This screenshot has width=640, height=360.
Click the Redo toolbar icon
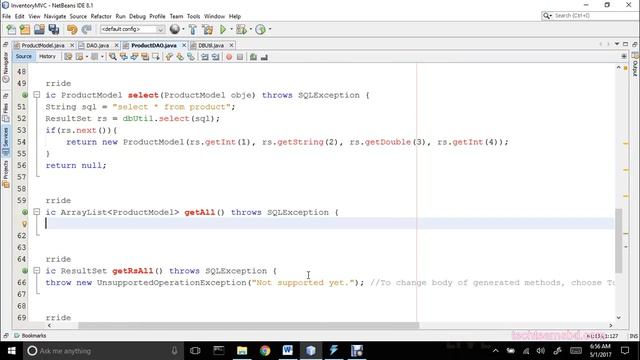[x=86, y=29]
